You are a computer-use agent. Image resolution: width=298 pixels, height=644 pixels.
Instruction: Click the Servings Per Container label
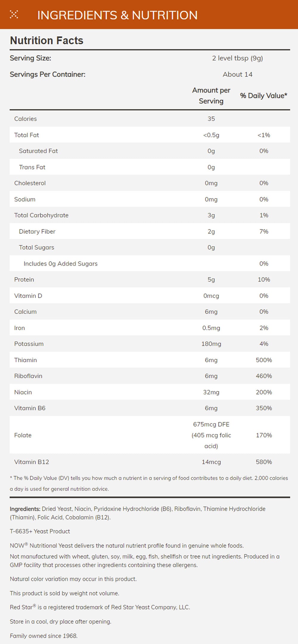47,74
